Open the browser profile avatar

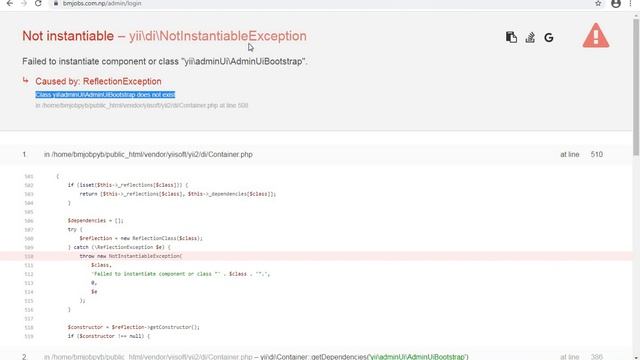tap(616, 3)
